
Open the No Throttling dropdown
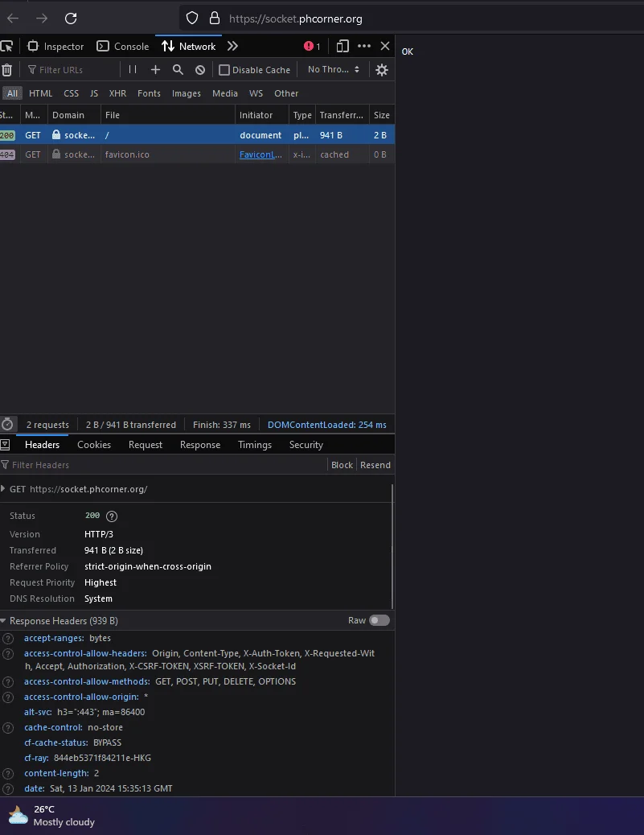334,70
